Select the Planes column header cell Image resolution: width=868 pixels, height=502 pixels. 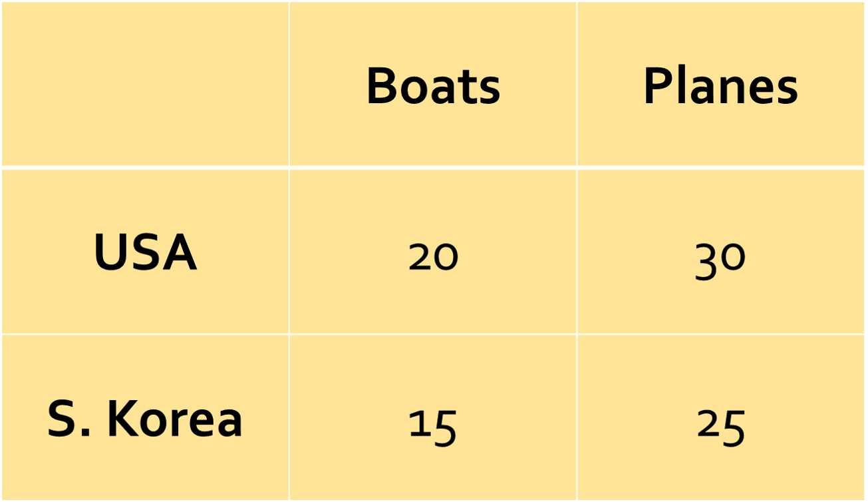tap(721, 84)
